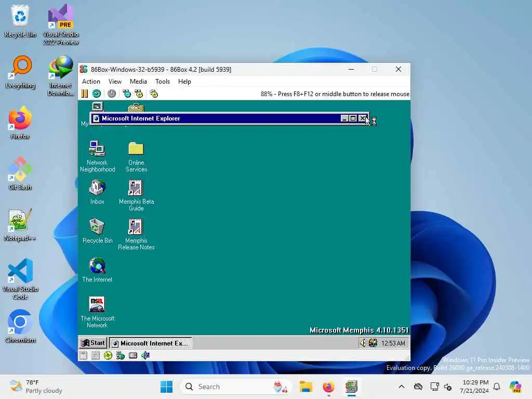Click Microsoft Internet Explorer taskbar button
This screenshot has width=532, height=399.
point(151,343)
